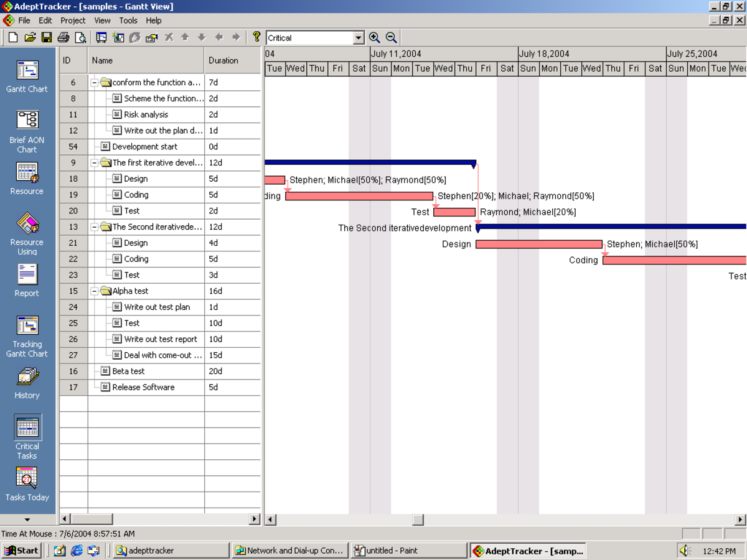Open Help with the question mark icon
Image resolution: width=747 pixels, height=560 pixels.
[x=256, y=37]
